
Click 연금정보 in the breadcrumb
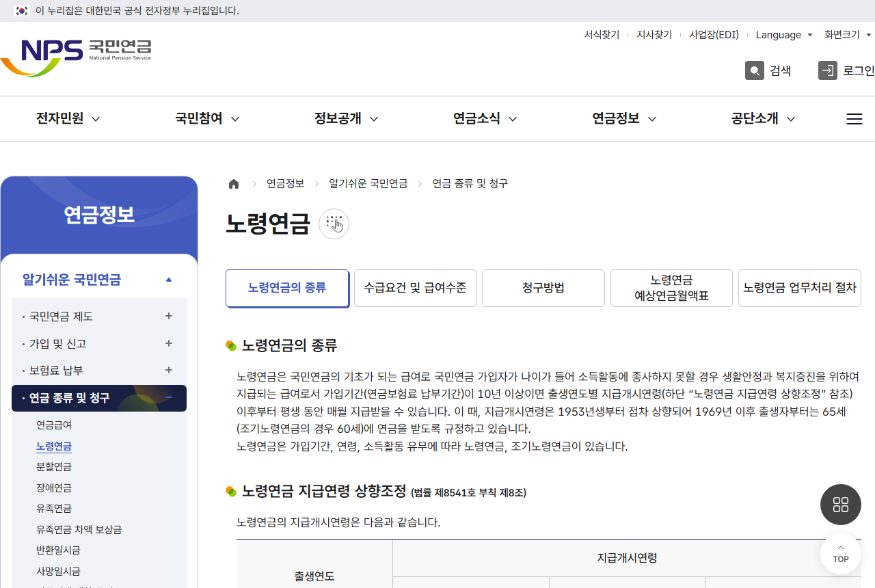[285, 184]
